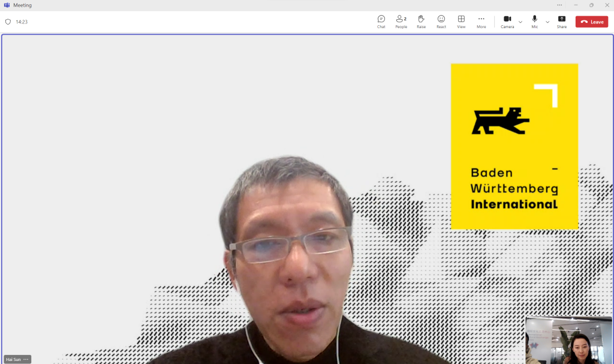
Task: Maximize the Meeting window
Action: tap(591, 5)
